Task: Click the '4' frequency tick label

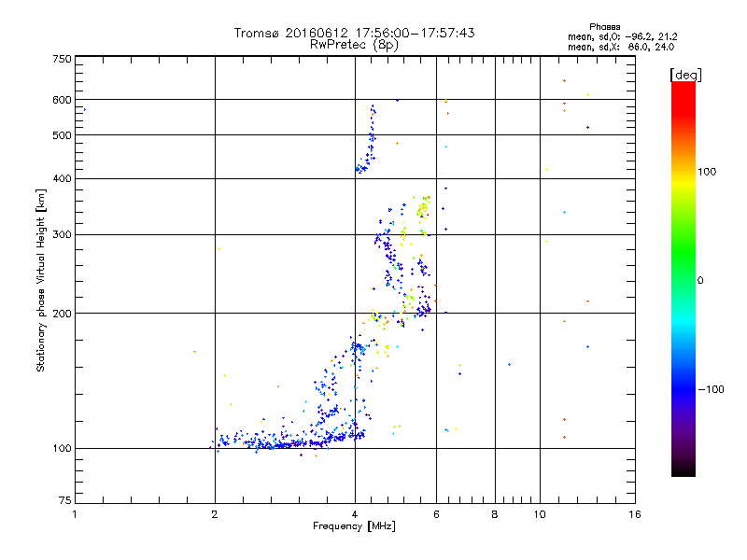Action: [355, 514]
